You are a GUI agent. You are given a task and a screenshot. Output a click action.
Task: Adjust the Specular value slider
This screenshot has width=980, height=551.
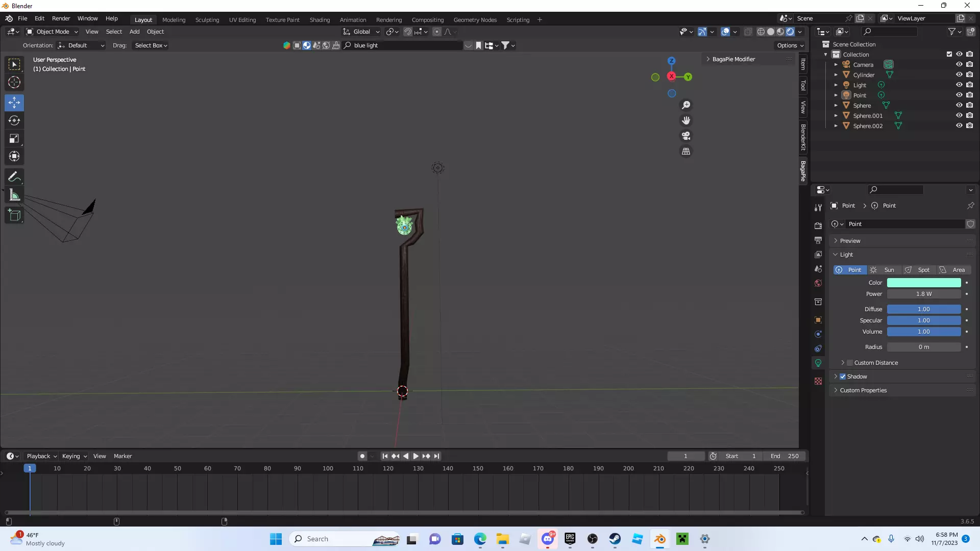924,320
